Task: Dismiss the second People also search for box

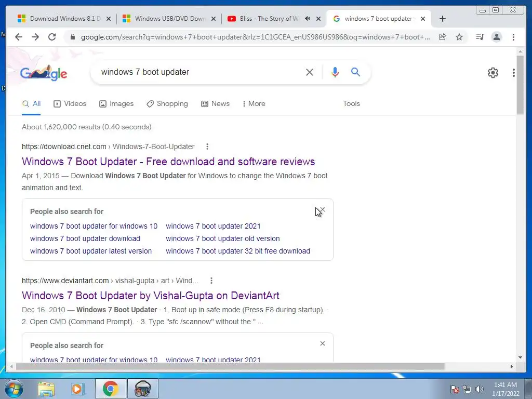Action: 323,343
